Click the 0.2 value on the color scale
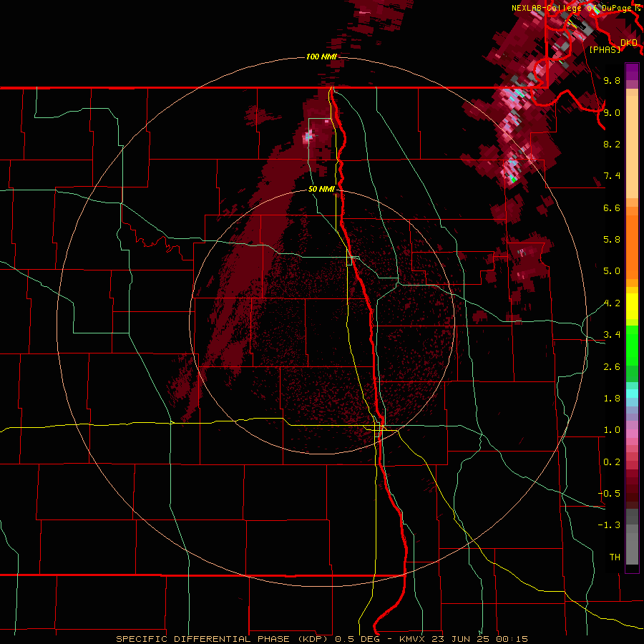 (612, 462)
